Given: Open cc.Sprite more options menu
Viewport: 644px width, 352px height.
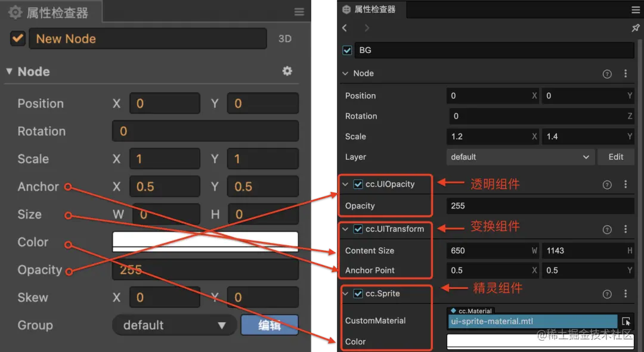Looking at the screenshot, I should coord(626,294).
